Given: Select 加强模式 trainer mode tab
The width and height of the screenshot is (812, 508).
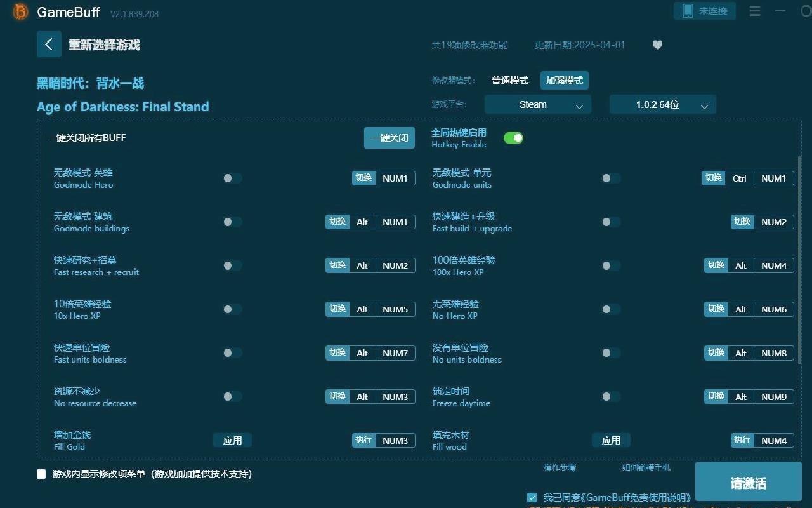Looking at the screenshot, I should tap(565, 81).
